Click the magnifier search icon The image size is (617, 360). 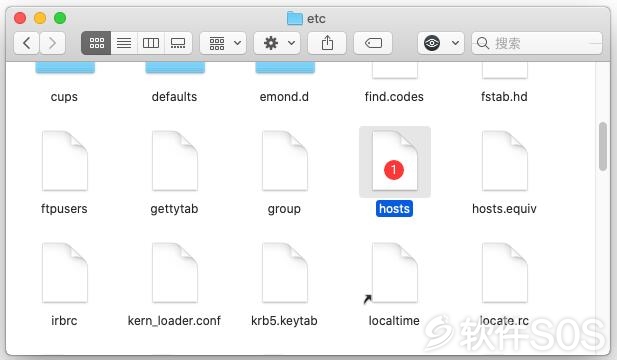[482, 43]
